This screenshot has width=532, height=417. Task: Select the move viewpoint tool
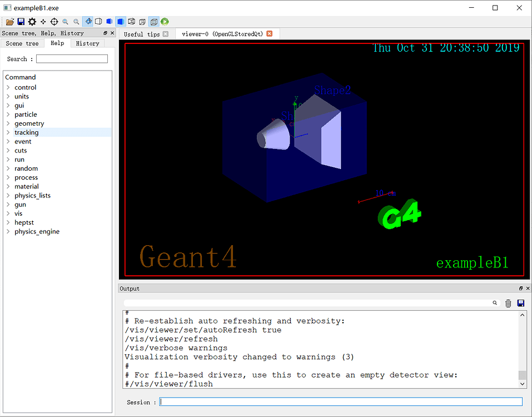pyautogui.click(x=43, y=22)
